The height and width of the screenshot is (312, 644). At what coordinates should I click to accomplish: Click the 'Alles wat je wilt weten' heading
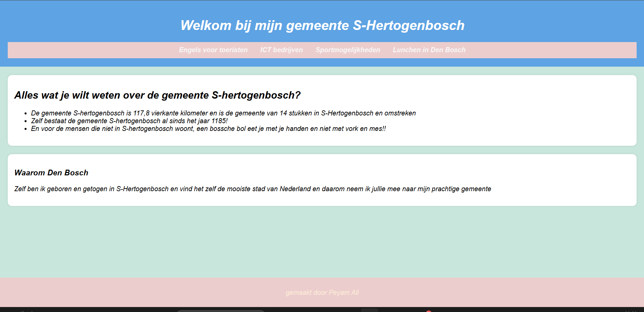157,95
